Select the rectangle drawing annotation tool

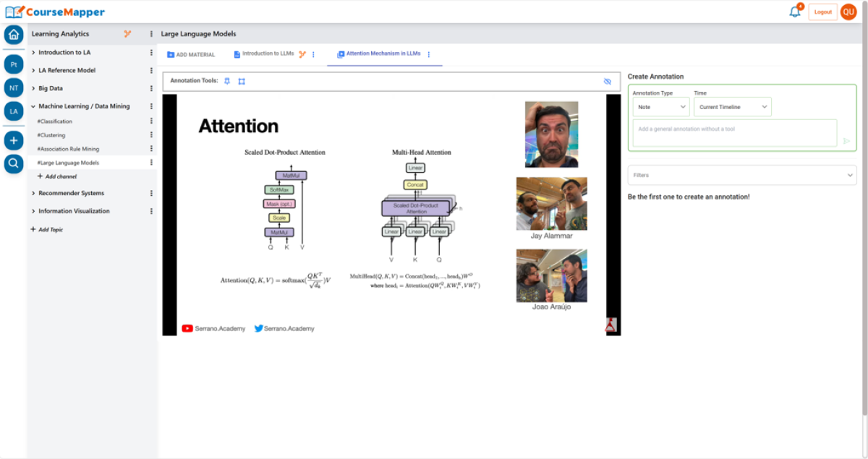pyautogui.click(x=242, y=81)
